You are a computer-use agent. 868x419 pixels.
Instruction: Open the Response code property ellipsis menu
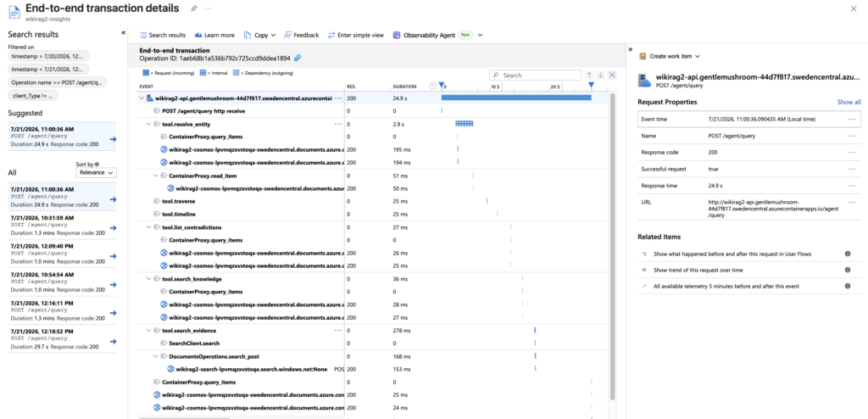coord(852,153)
